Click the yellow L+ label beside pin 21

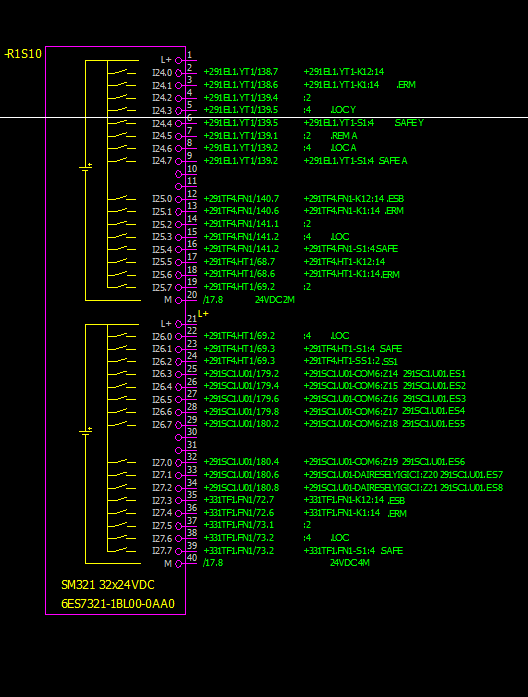[203, 314]
